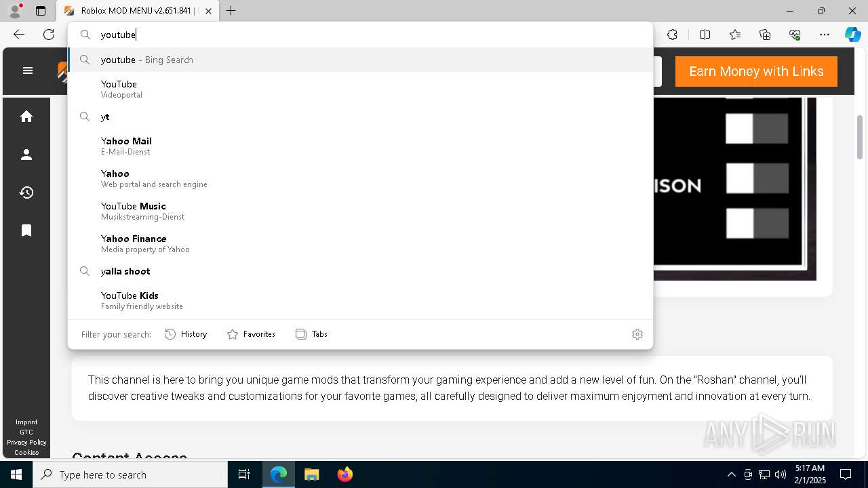Open the Favorites star toolbar icon

pos(735,35)
